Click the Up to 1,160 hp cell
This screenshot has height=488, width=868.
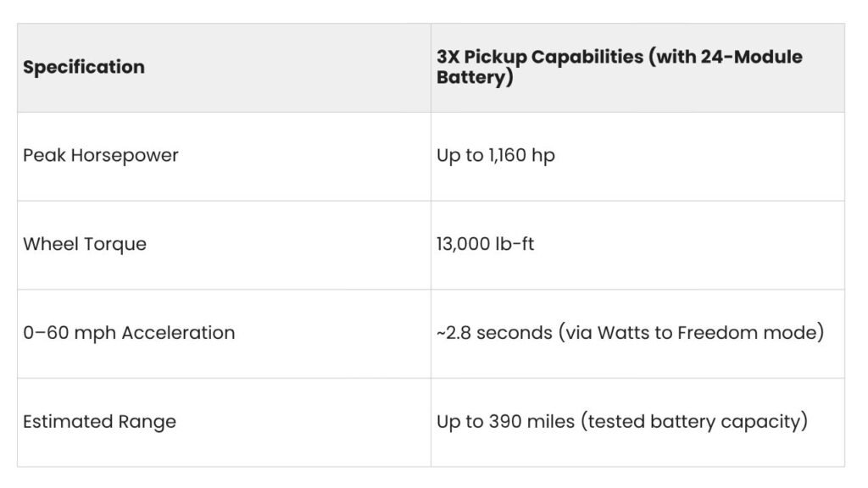637,157
